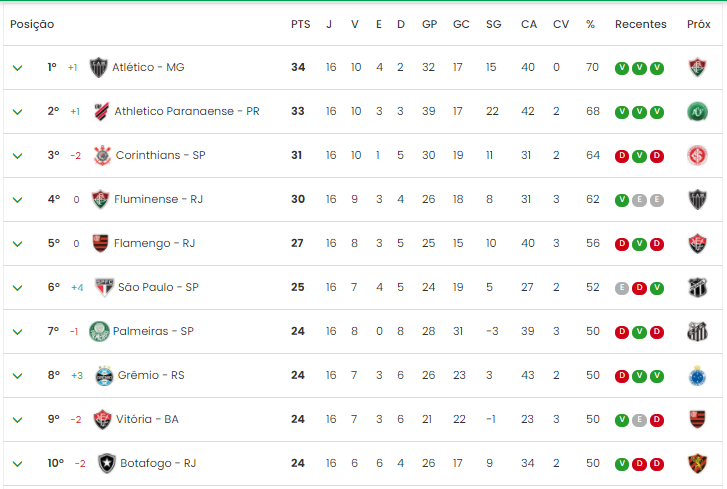Click the Corinthians club crest
Screen dimensions: 727x489
pyautogui.click(x=102, y=155)
